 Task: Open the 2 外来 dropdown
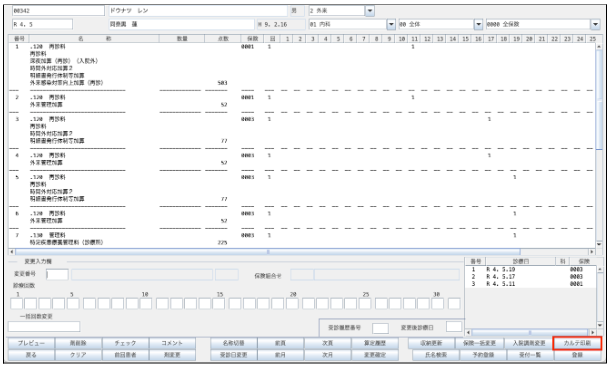[x=370, y=11]
